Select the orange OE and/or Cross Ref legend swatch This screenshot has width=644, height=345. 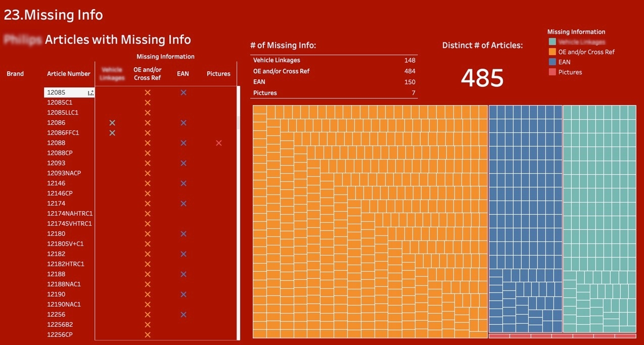(552, 52)
